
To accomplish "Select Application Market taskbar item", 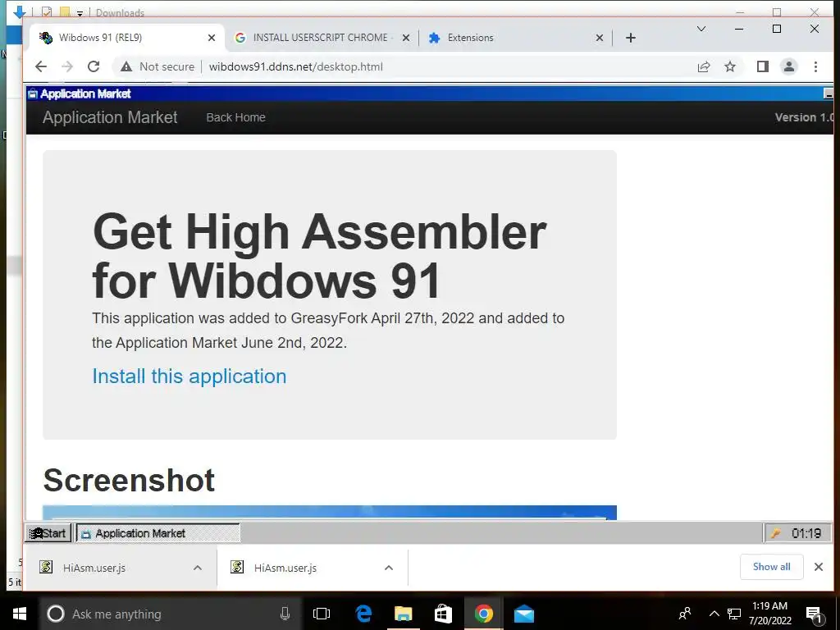I will (x=158, y=533).
